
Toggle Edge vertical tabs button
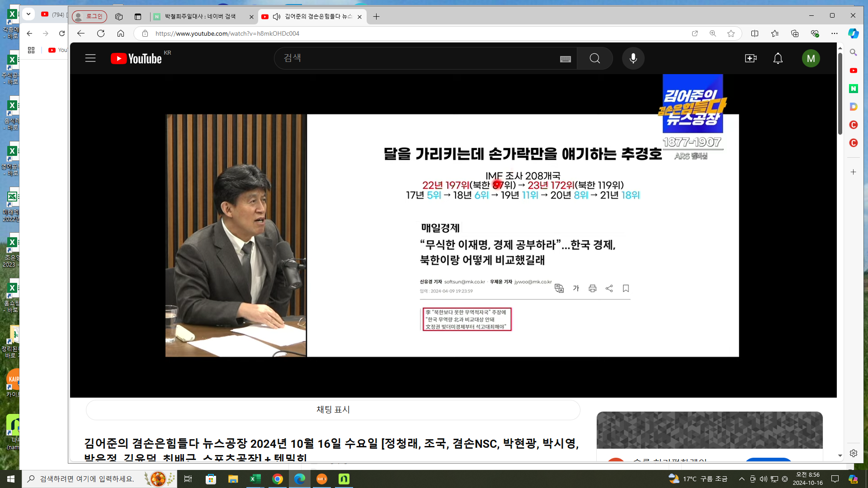click(138, 17)
